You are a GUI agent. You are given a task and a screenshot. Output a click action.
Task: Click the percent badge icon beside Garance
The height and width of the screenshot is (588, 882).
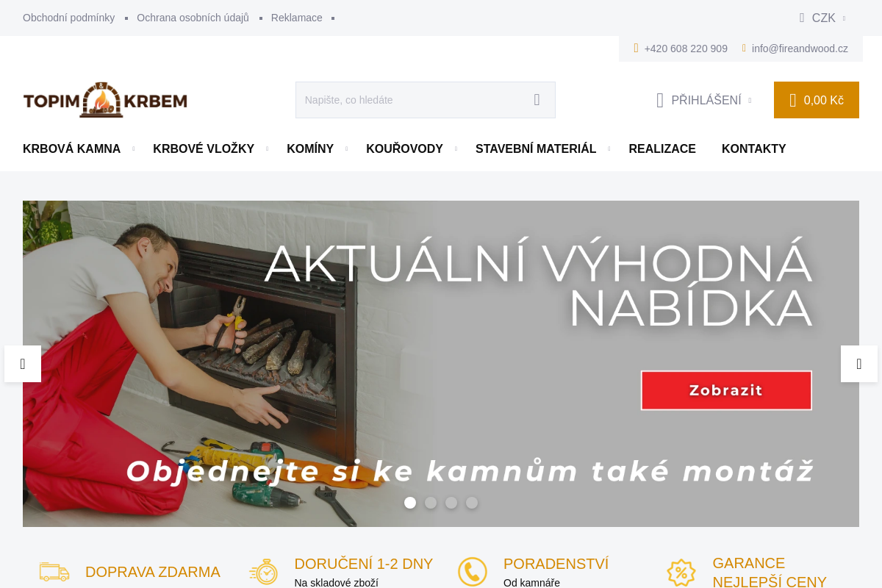pyautogui.click(x=681, y=572)
